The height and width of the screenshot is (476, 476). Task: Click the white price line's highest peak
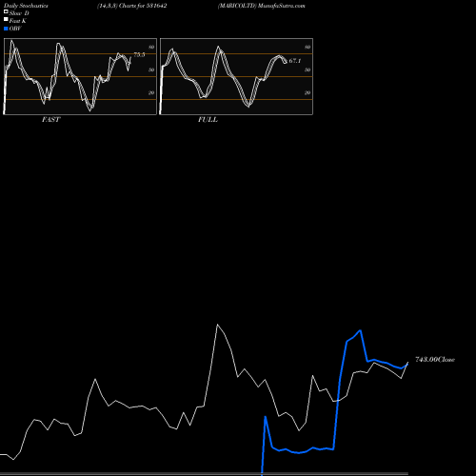tap(217, 325)
